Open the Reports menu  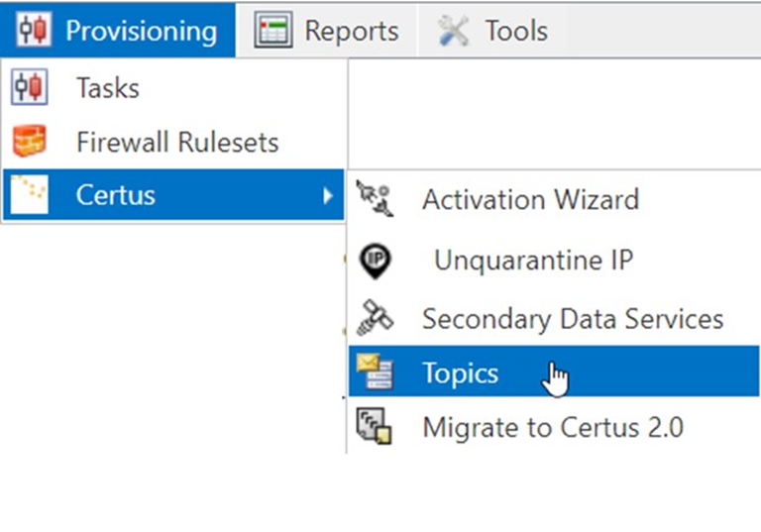(x=351, y=30)
